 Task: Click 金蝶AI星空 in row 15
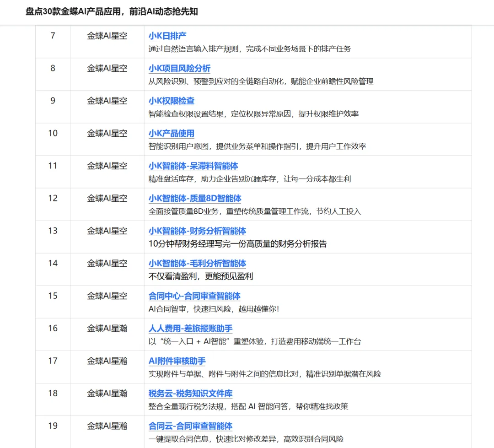[x=107, y=296]
